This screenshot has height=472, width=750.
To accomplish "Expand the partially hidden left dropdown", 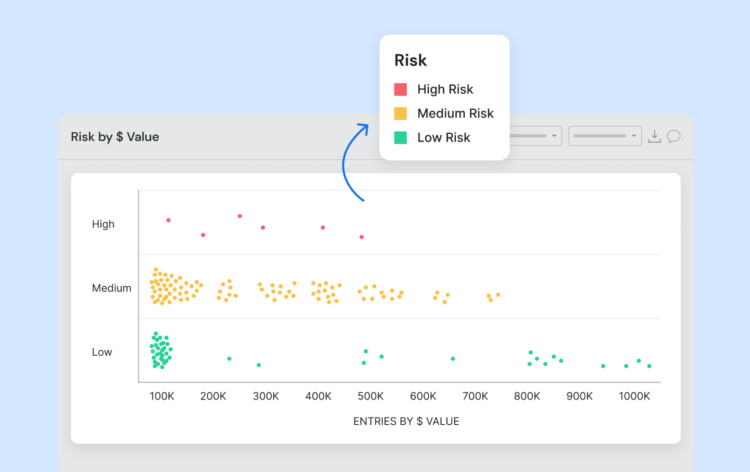I will (536, 136).
